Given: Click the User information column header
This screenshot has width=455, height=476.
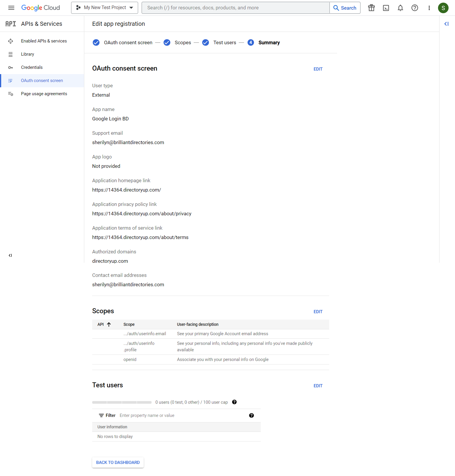Looking at the screenshot, I should (112, 427).
